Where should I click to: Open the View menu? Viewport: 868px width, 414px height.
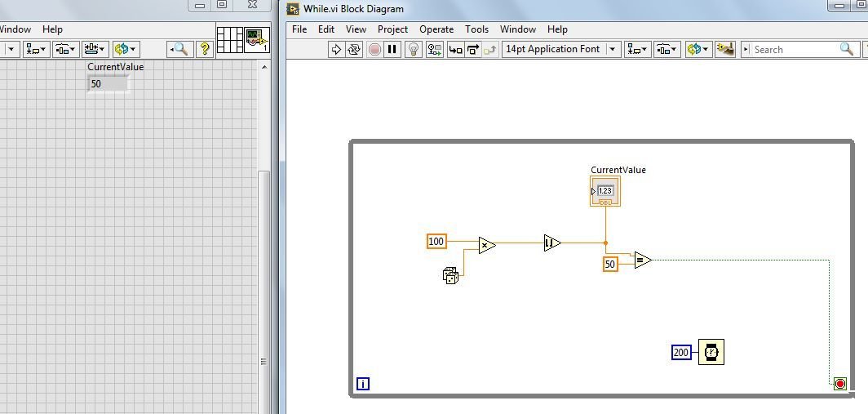tap(356, 29)
